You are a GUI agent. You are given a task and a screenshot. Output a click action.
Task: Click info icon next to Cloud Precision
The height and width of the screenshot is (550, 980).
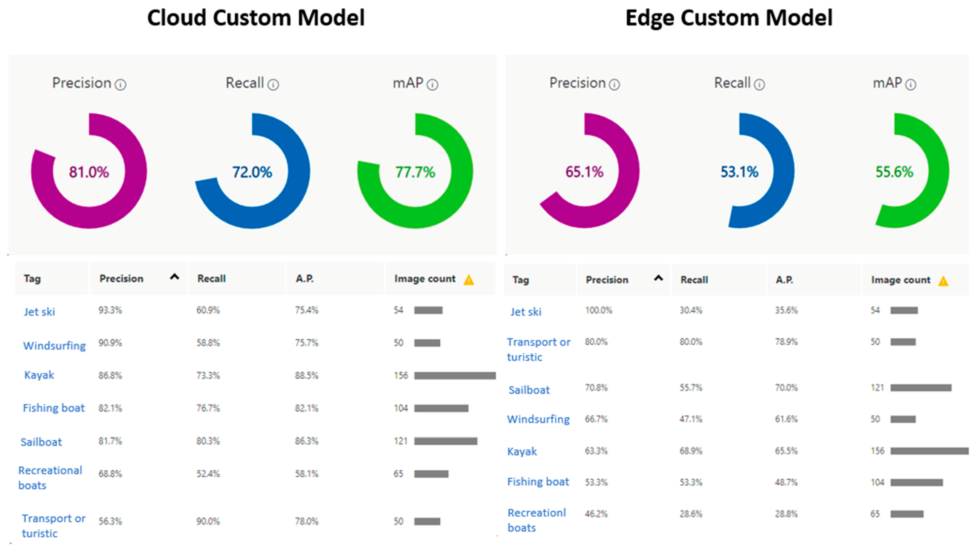[120, 85]
